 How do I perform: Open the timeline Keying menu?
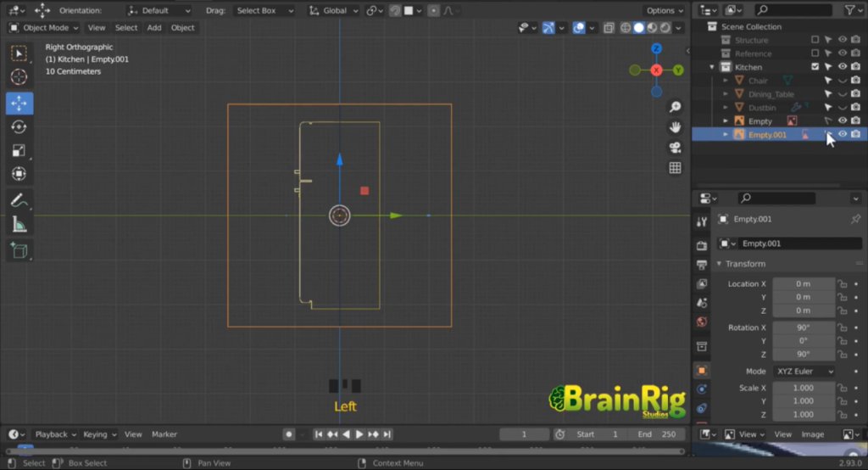click(99, 434)
